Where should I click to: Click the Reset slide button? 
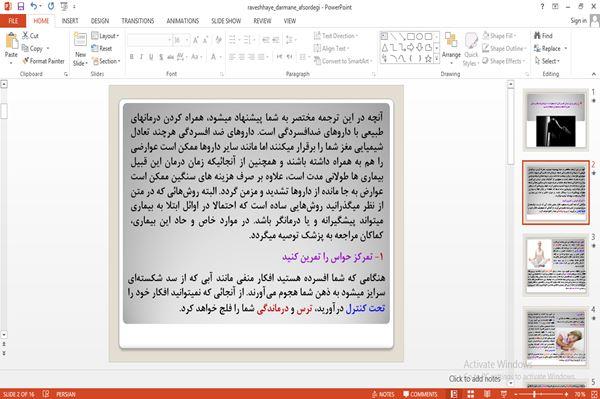(x=102, y=49)
